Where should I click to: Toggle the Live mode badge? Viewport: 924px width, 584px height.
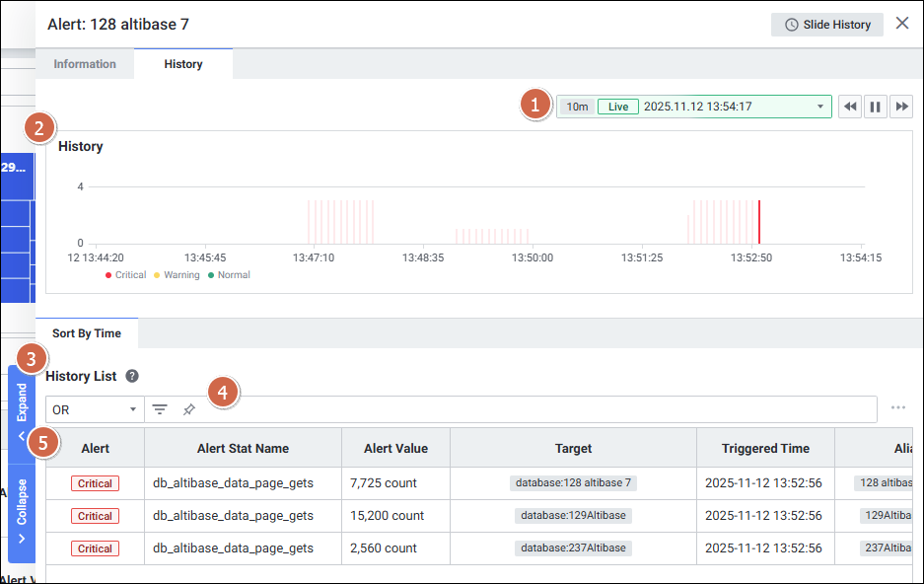pos(617,107)
